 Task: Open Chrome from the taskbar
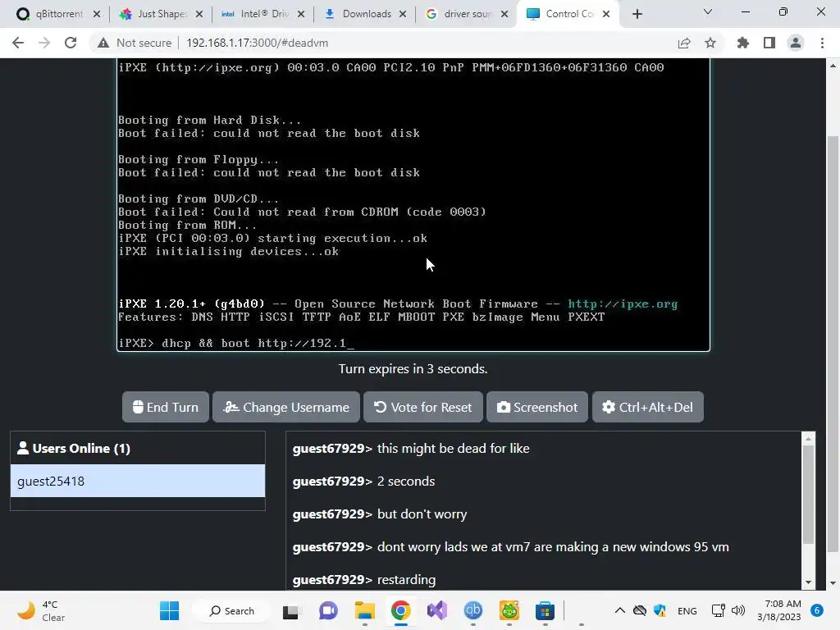(400, 610)
